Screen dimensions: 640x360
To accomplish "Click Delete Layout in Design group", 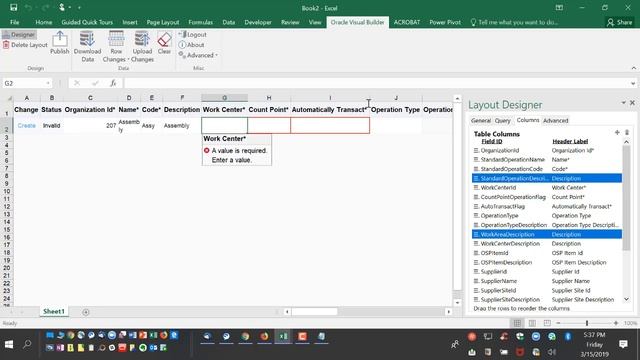I will tap(25, 45).
